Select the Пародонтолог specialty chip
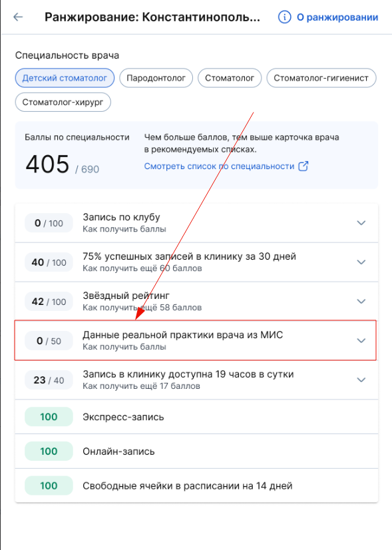 (156, 78)
